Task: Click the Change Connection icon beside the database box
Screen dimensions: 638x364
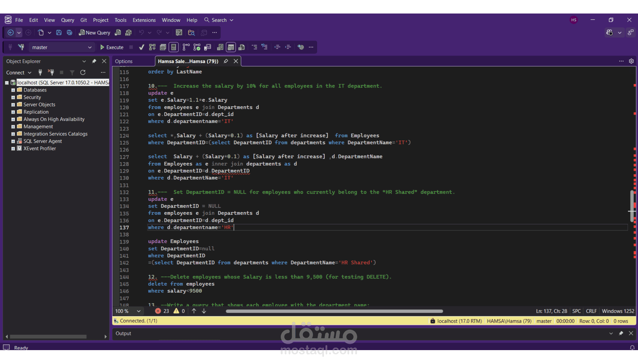Action: 21,47
